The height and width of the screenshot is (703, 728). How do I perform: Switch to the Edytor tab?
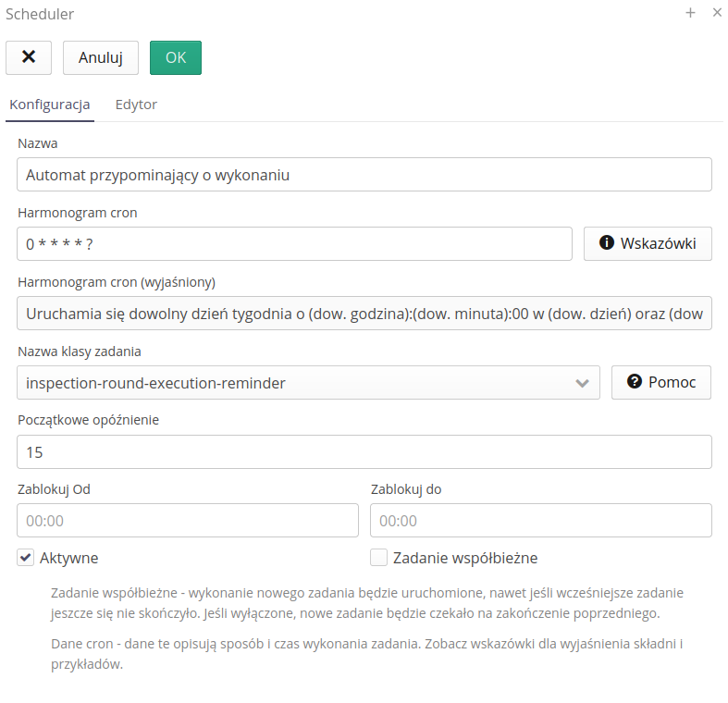click(136, 105)
